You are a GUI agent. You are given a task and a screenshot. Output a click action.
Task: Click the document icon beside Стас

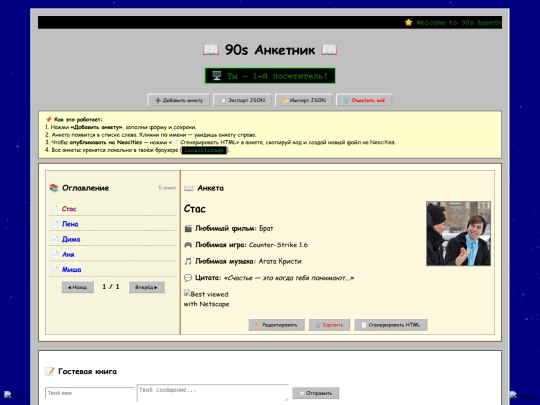(x=55, y=209)
